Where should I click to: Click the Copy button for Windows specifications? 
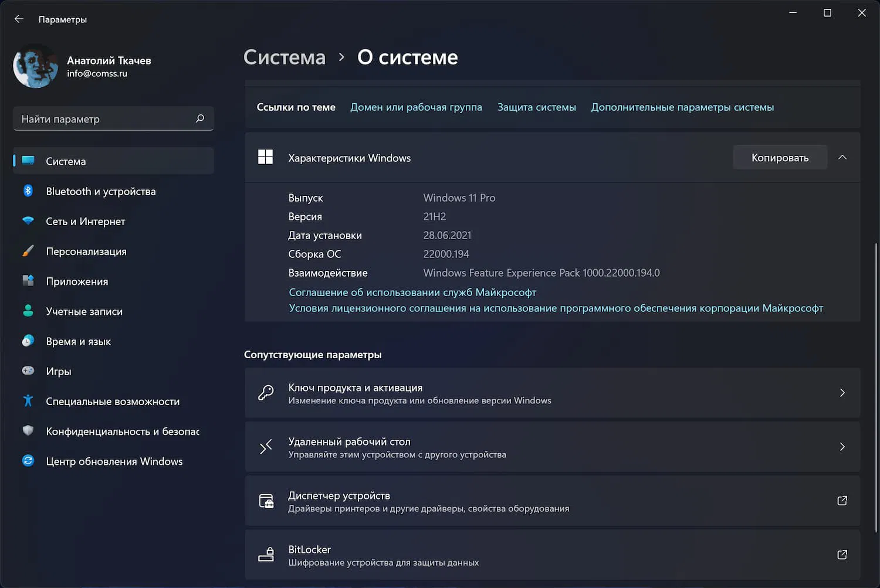point(780,157)
